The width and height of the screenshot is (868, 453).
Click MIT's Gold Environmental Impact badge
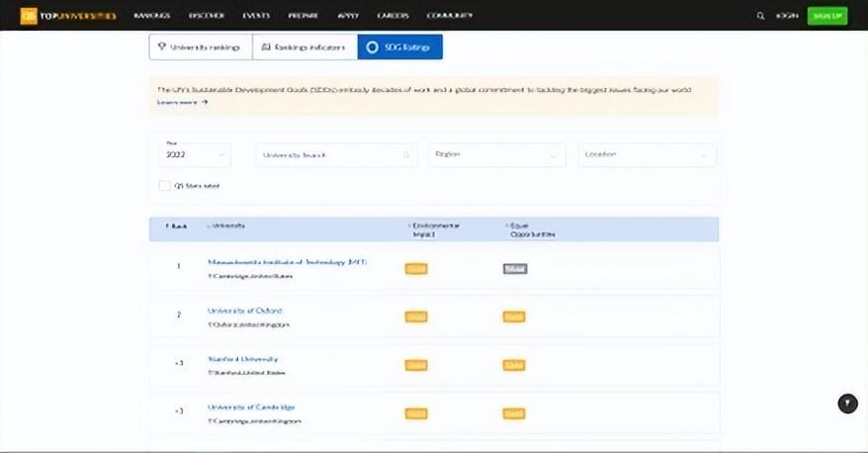[x=415, y=269]
